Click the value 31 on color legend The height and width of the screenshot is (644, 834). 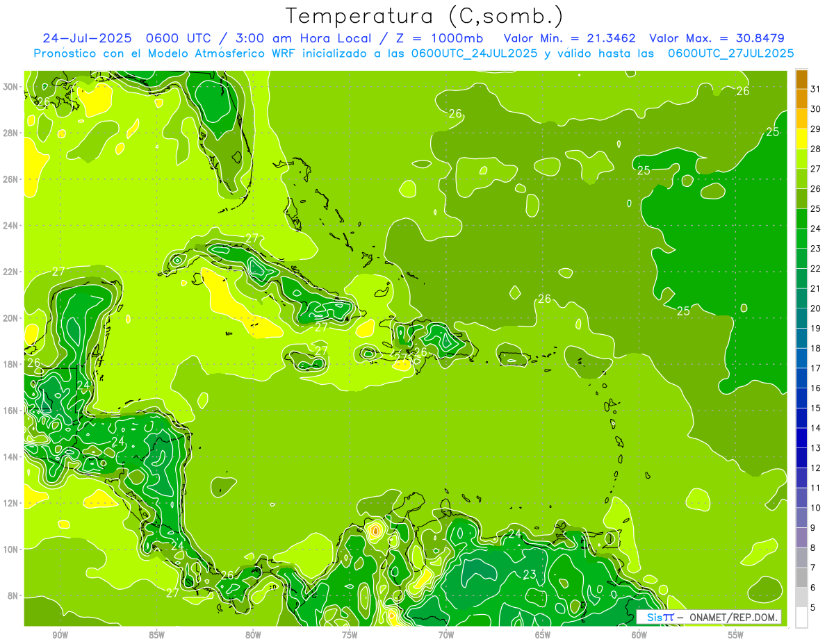[x=816, y=89]
